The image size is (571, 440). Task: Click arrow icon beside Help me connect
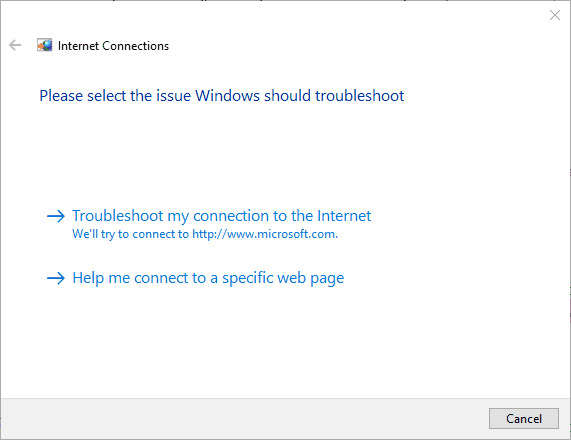[x=56, y=278]
